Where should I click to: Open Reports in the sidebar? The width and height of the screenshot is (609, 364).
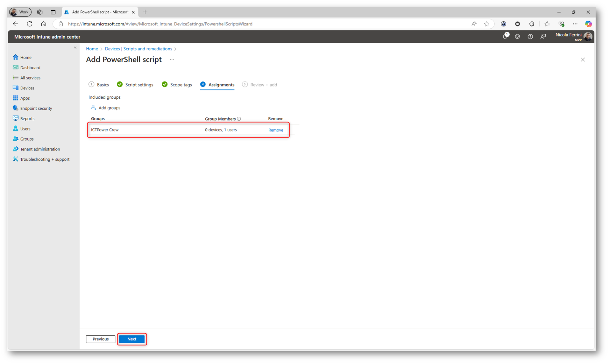point(27,118)
